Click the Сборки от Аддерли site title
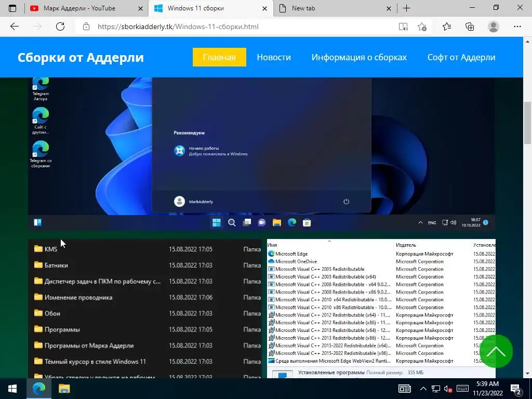The image size is (532, 399). pyautogui.click(x=81, y=57)
